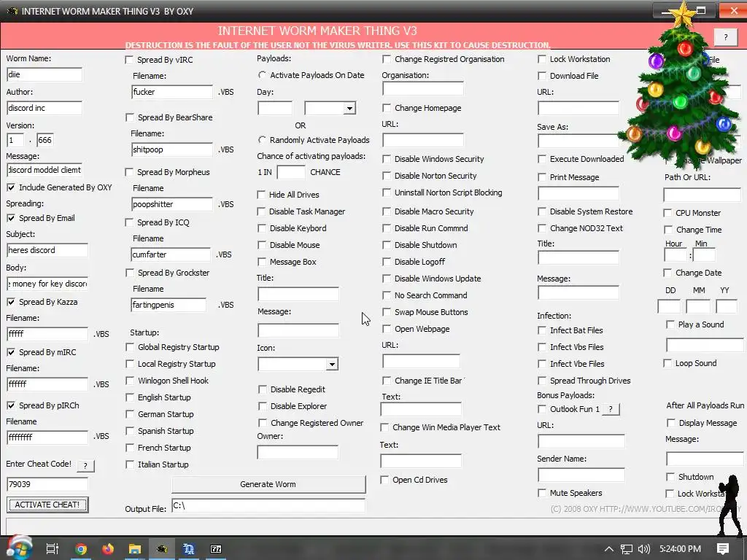Check the Lock Workstation checkbox at the top
The width and height of the screenshot is (747, 560).
(x=542, y=59)
